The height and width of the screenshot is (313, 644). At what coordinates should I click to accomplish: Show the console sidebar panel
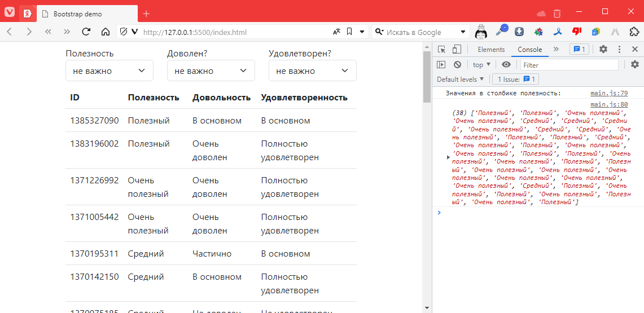441,65
